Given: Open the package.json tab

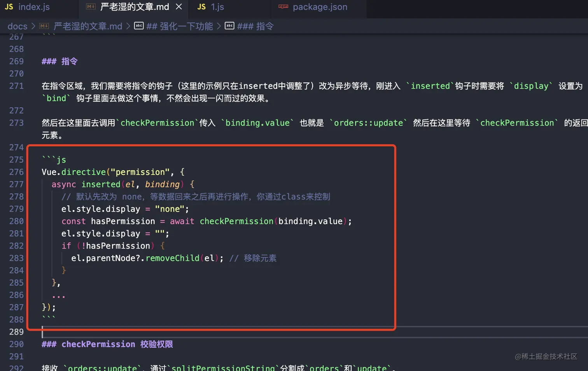Looking at the screenshot, I should pos(320,7).
